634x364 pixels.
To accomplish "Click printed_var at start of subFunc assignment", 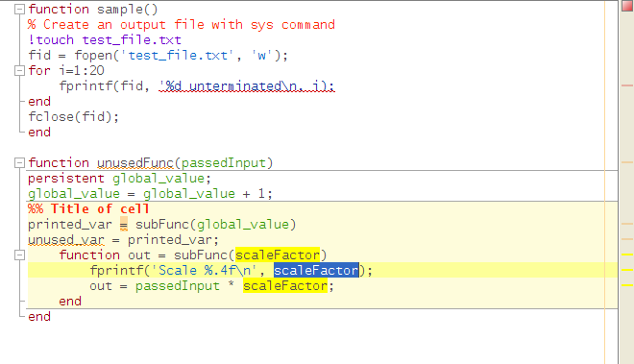I will (x=70, y=225).
